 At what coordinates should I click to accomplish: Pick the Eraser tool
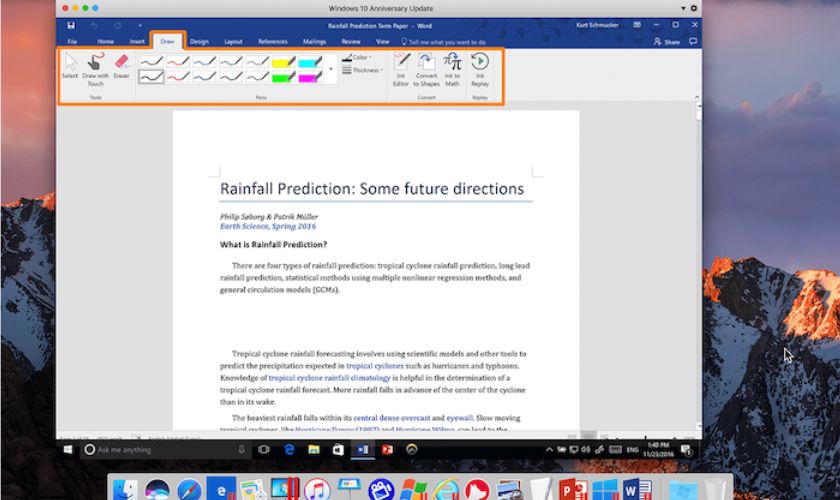[121, 67]
